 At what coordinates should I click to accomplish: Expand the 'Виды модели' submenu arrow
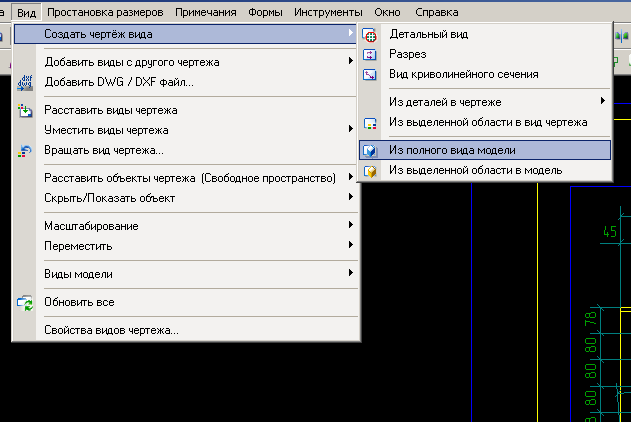pyautogui.click(x=350, y=274)
